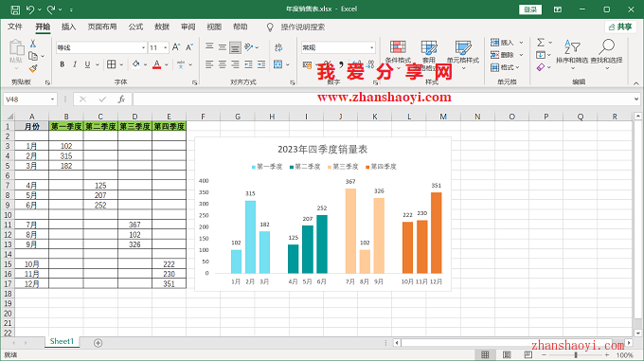This screenshot has width=644, height=361.
Task: Align text to middle of cell
Action: [223, 47]
